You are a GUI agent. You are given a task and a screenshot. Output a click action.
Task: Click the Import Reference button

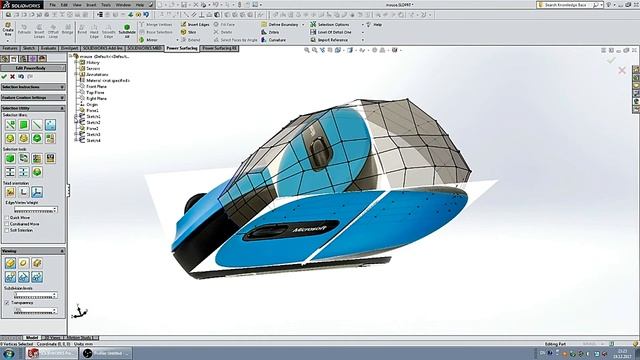click(329, 40)
